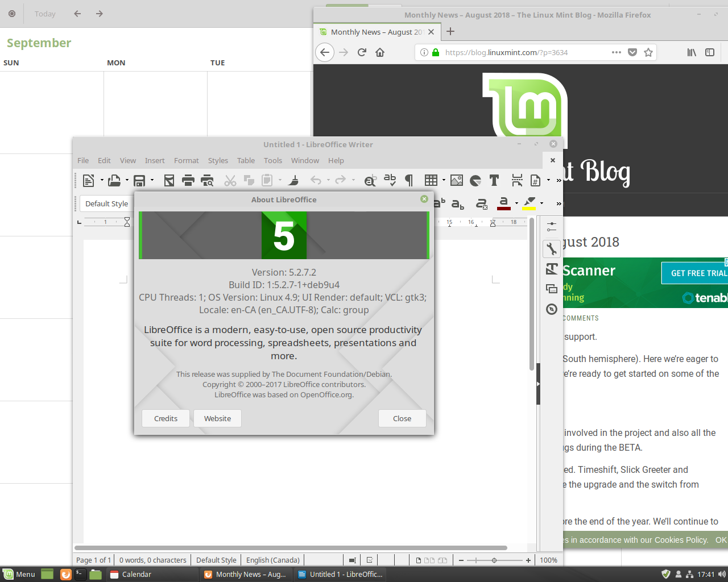Apply the dark red Font Color swatch
Viewport: 728px width, 582px height.
504,203
